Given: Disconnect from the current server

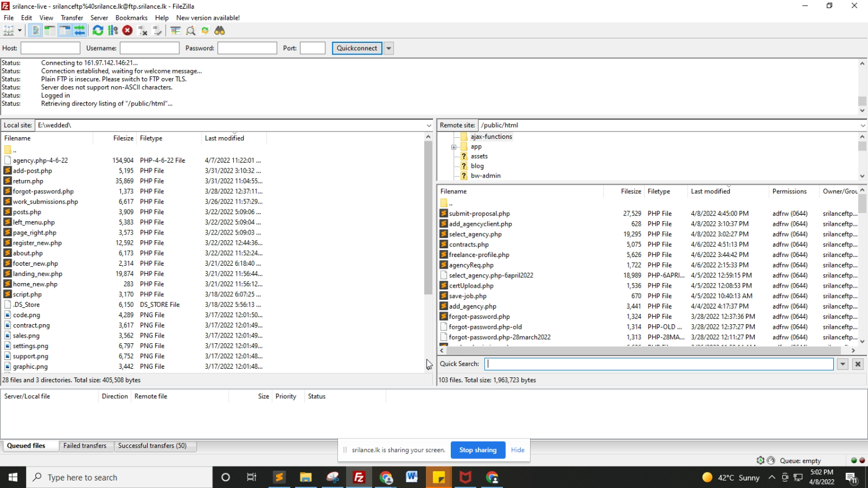Looking at the screenshot, I should tap(142, 31).
